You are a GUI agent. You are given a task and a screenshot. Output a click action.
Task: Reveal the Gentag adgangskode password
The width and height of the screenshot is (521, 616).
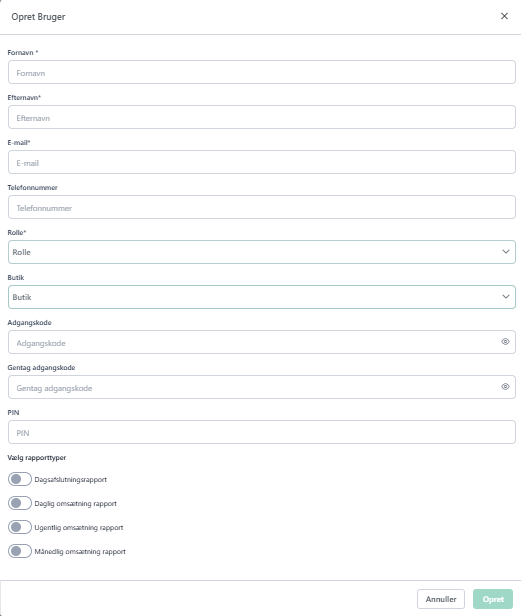(x=505, y=387)
